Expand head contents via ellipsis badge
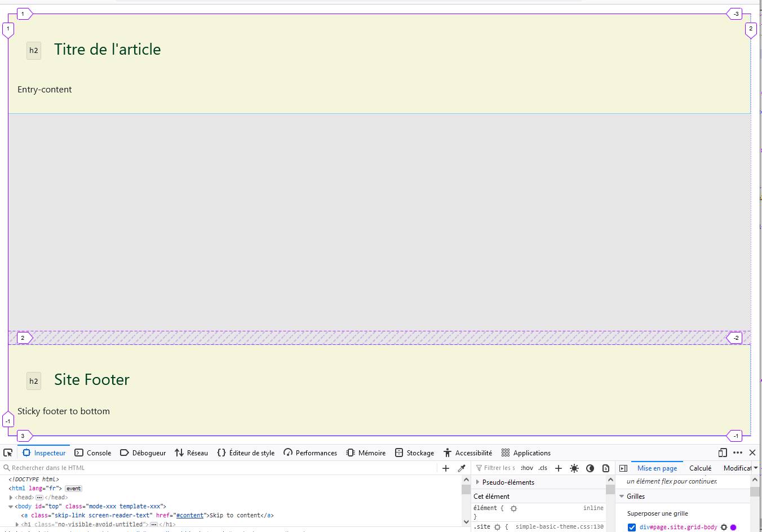The height and width of the screenshot is (532, 762). point(39,498)
